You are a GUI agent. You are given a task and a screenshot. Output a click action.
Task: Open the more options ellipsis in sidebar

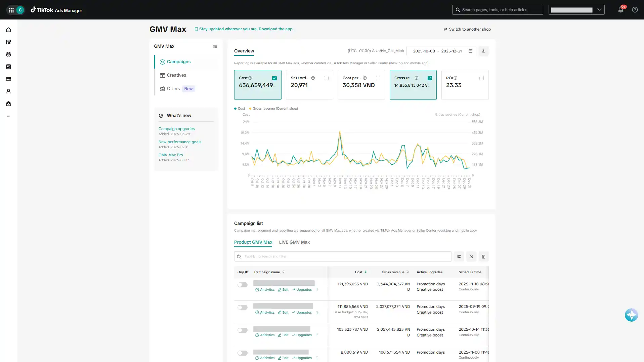tap(8, 116)
